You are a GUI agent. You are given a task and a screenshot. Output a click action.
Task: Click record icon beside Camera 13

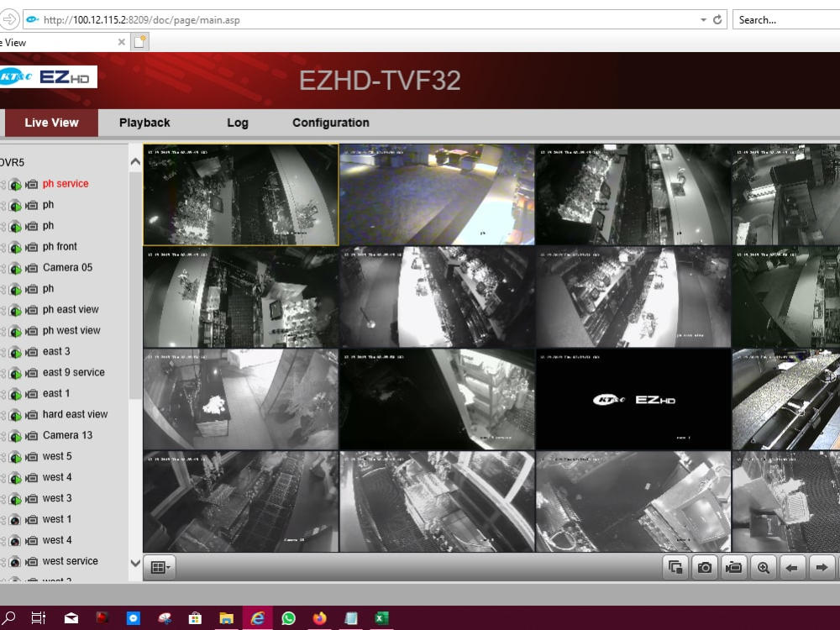click(x=32, y=435)
